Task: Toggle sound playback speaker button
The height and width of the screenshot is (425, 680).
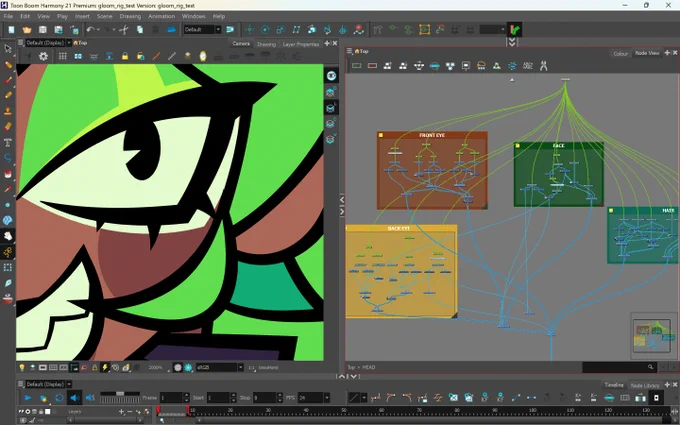Action: 75,397
